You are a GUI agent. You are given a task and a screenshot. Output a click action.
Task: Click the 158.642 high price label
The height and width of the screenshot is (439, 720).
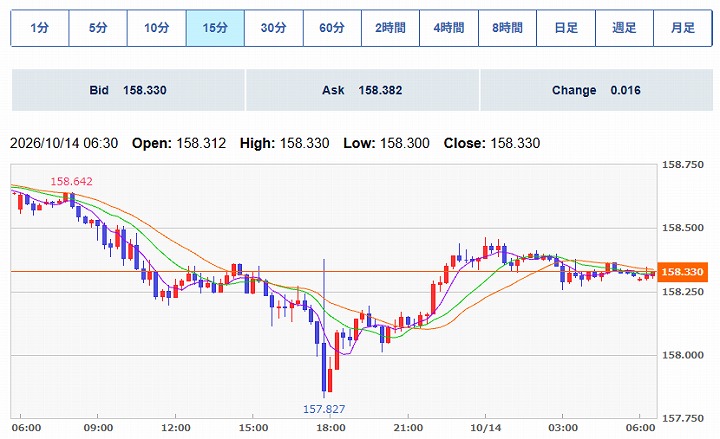coord(71,181)
